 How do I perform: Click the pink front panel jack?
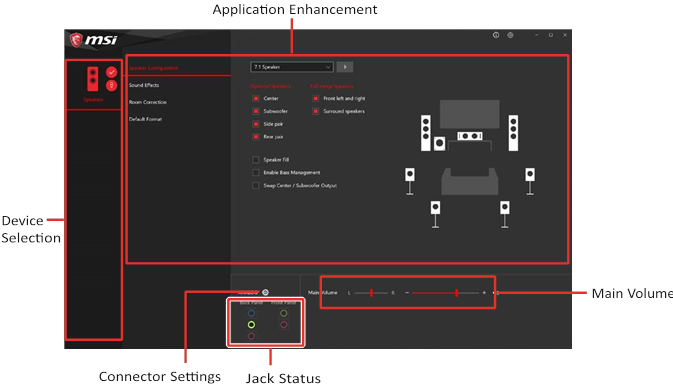pos(284,325)
